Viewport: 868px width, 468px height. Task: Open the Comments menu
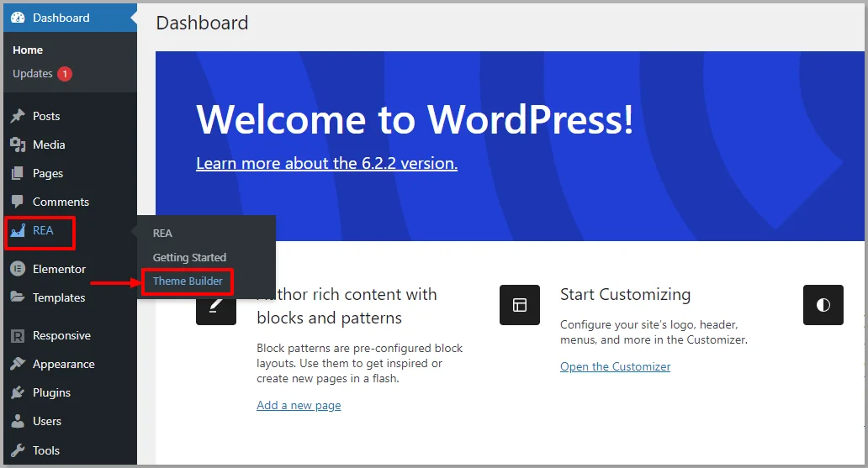[x=70, y=202]
